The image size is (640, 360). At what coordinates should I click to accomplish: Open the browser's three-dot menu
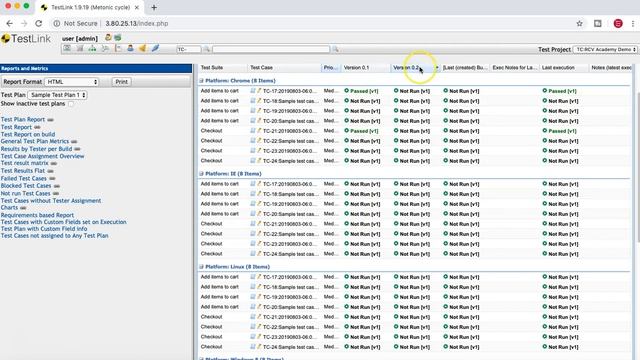click(x=633, y=24)
